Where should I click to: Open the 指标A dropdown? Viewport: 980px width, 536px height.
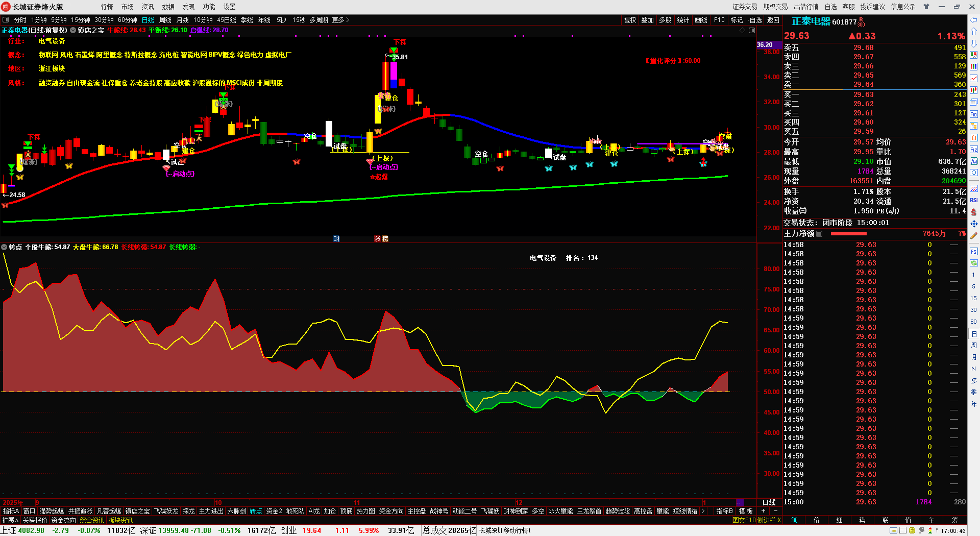[x=11, y=511]
